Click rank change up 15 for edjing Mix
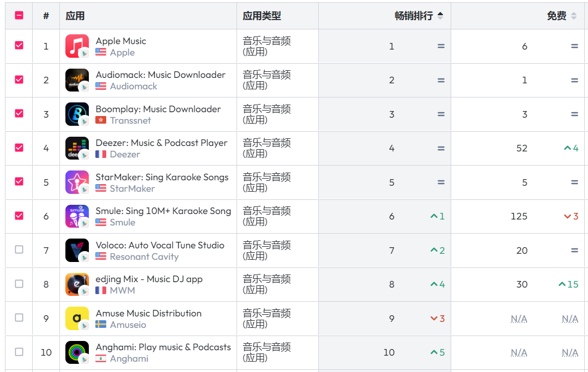 point(568,284)
